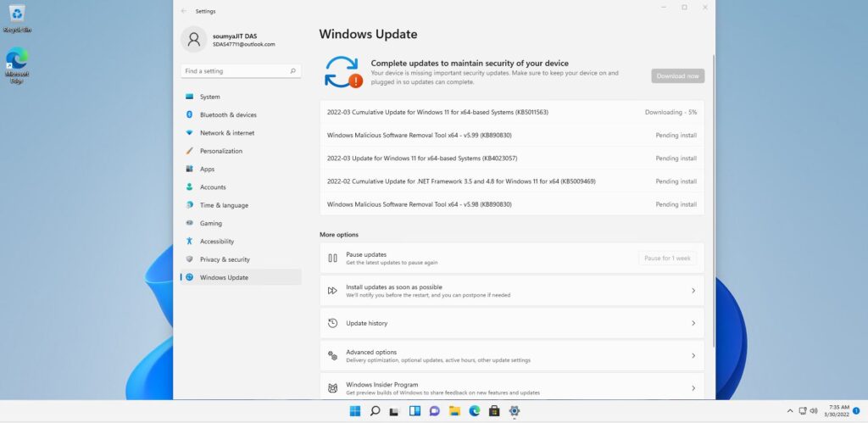Click the Windows Update page title
The image size is (868, 423).
point(368,34)
